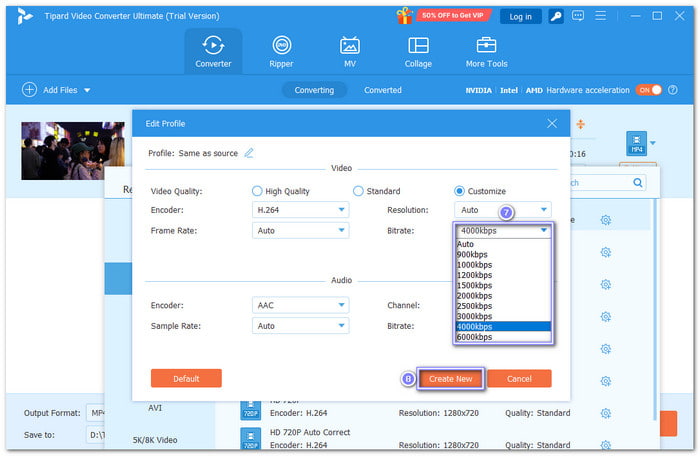This screenshot has width=700, height=456.
Task: Choose highlighted 4000kbps list option
Action: click(x=503, y=326)
